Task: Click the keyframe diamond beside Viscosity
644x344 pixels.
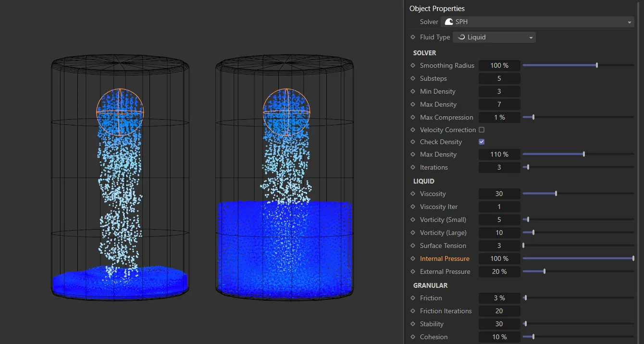Action: [413, 194]
